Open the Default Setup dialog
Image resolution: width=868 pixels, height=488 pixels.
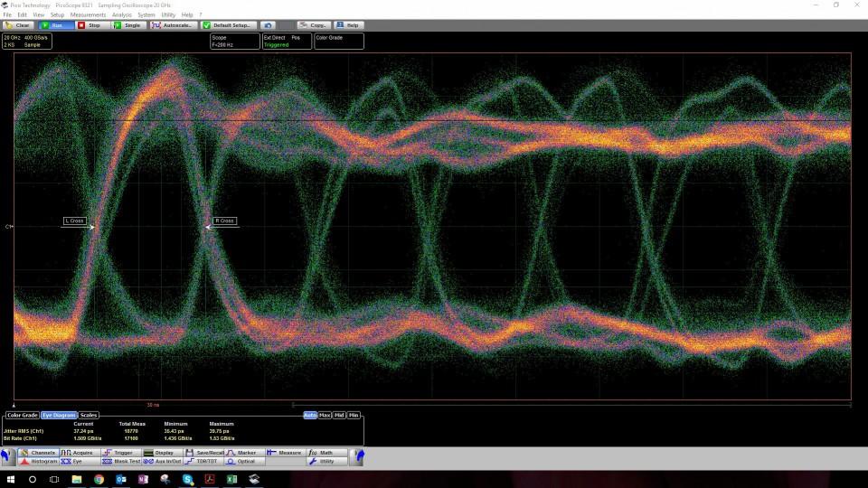[x=230, y=25]
